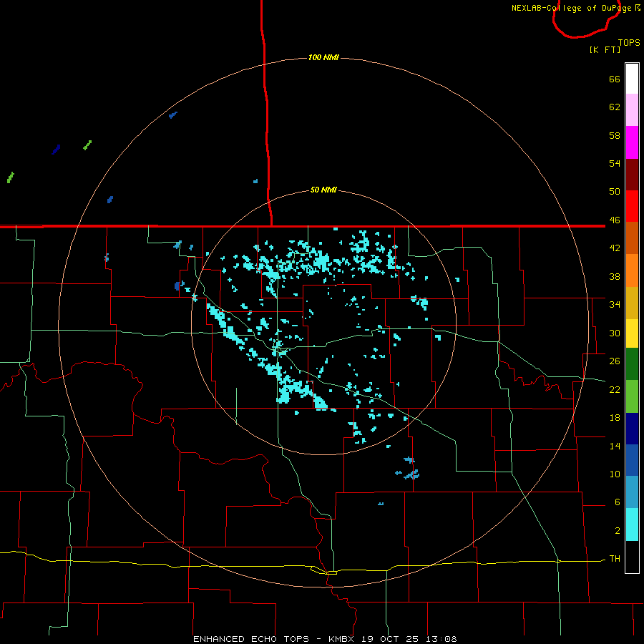This screenshot has width=644, height=644.
Task: Click the black TH threshold swatch
Action: click(x=632, y=557)
